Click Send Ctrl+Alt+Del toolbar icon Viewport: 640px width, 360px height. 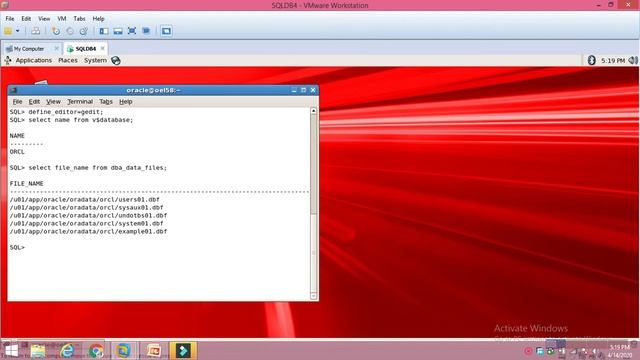(36, 31)
